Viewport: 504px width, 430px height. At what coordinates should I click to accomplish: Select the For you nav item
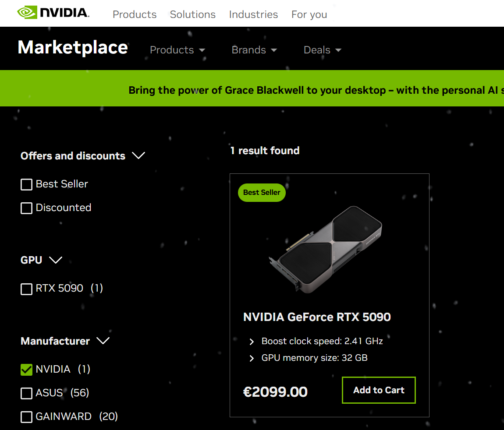tap(309, 14)
